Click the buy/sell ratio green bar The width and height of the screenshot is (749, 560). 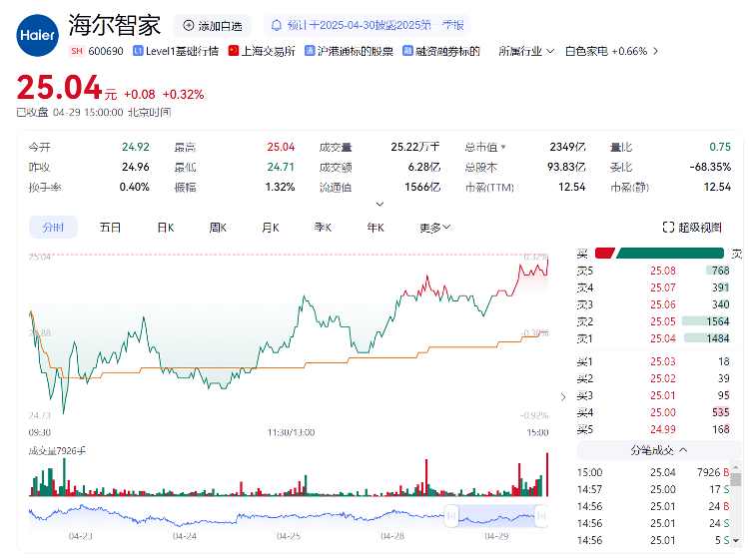(x=670, y=253)
